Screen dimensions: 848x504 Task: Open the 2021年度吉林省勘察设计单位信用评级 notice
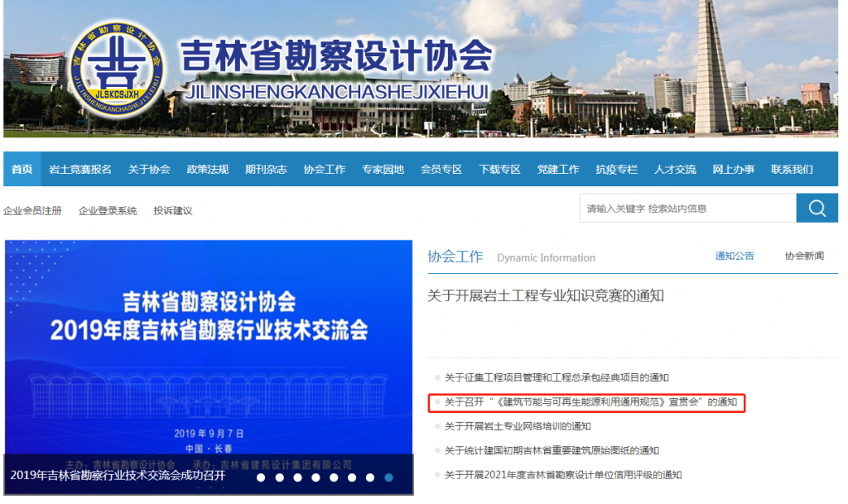563,475
